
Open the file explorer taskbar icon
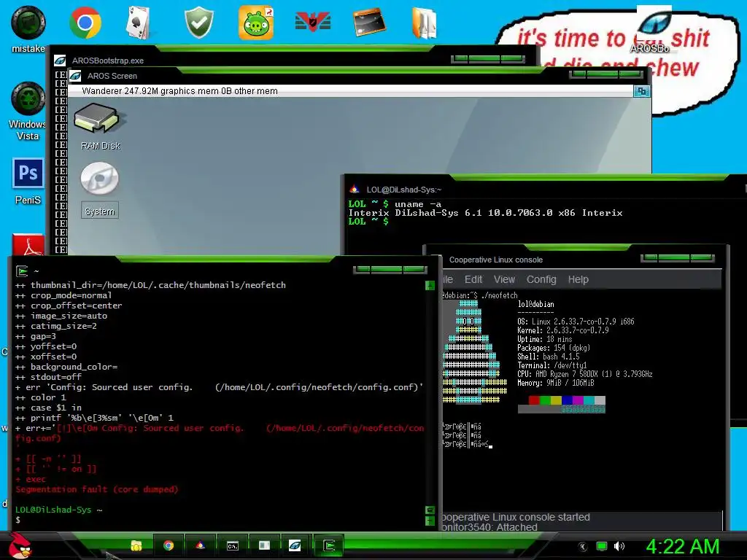click(136, 545)
